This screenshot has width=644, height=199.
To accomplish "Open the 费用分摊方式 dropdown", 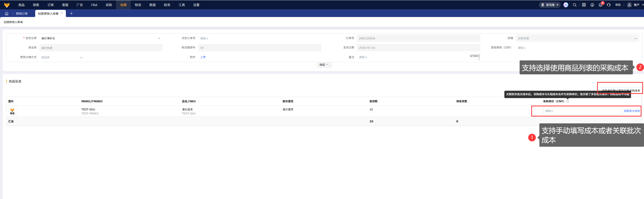I will click(62, 57).
